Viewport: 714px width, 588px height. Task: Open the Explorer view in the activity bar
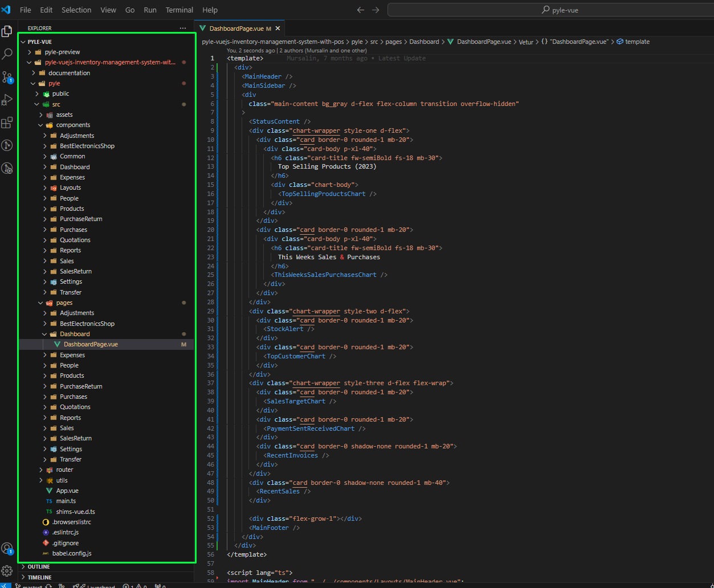click(x=7, y=31)
